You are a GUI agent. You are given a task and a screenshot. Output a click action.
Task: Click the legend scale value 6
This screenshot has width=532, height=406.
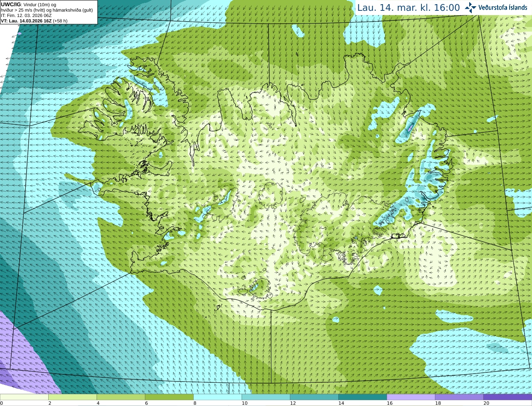point(147,403)
